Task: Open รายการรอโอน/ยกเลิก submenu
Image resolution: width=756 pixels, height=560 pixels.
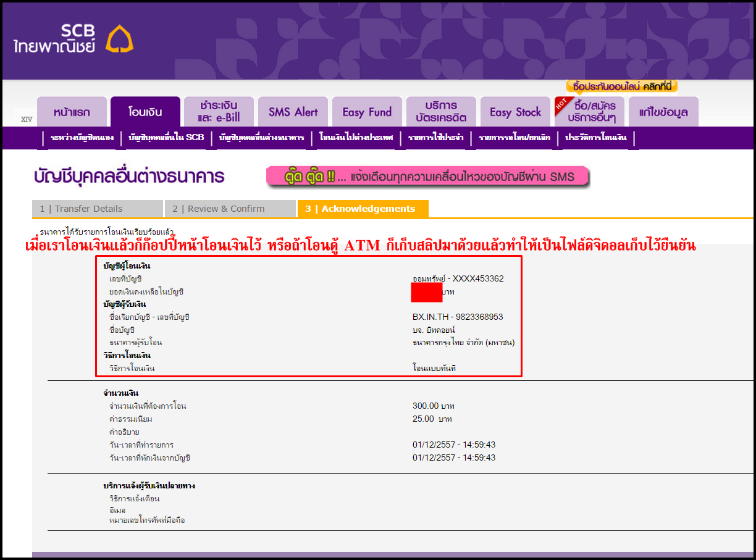Action: click(x=514, y=138)
